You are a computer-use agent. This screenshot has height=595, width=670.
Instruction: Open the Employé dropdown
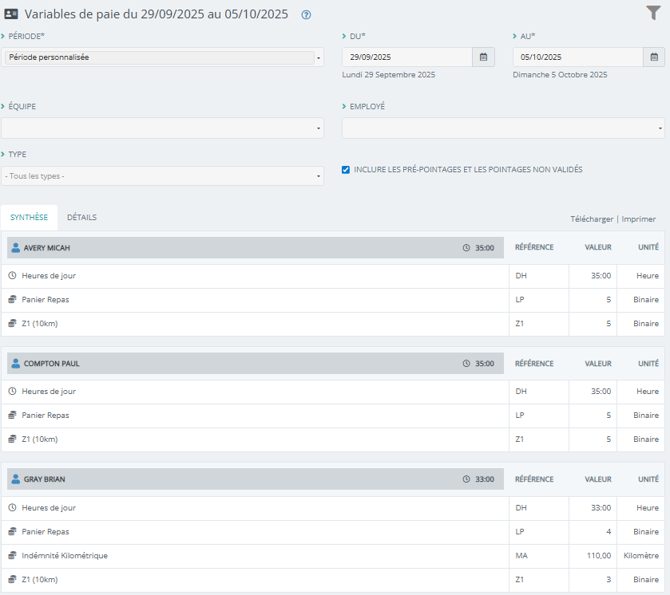(502, 128)
